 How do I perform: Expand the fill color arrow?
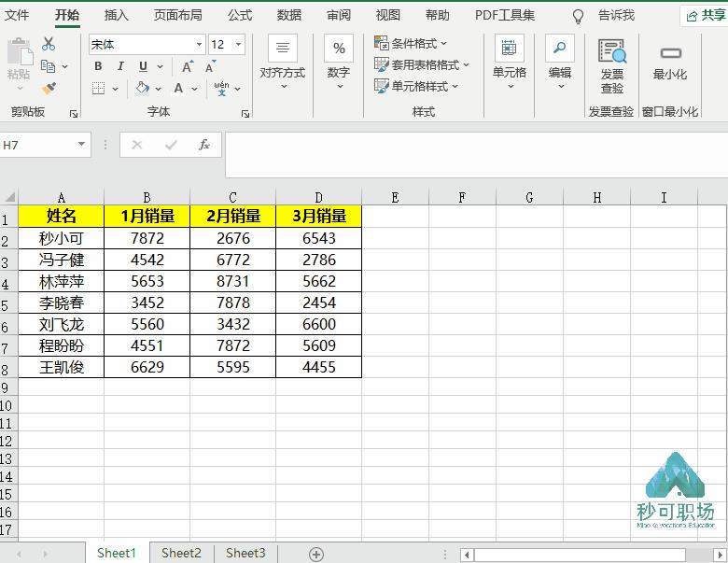[x=159, y=89]
